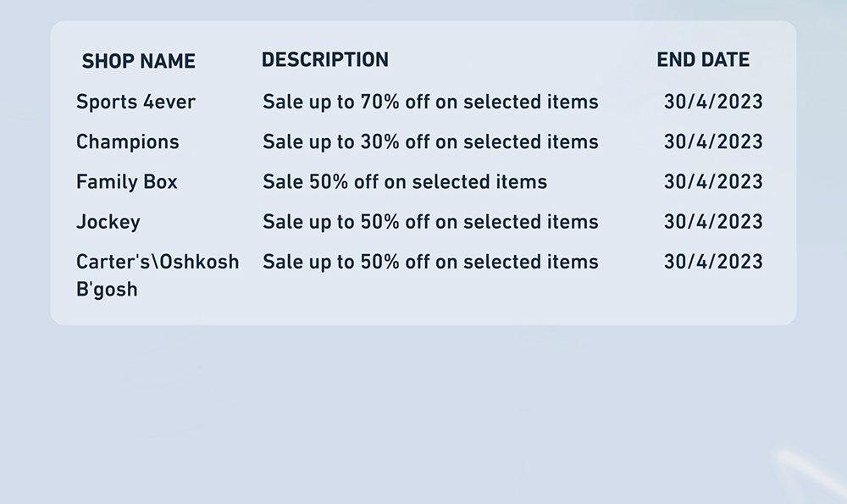Click Family Box's 50% off description
The height and width of the screenshot is (504, 847).
[x=405, y=181]
